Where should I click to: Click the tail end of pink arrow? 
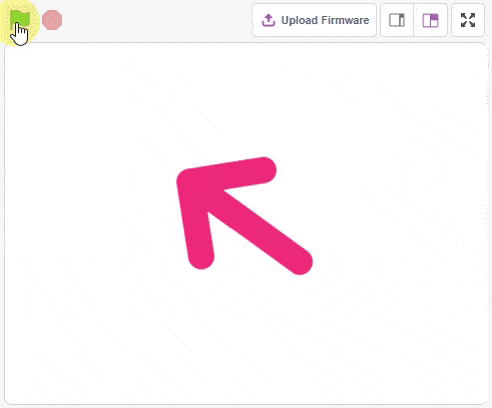pos(300,262)
